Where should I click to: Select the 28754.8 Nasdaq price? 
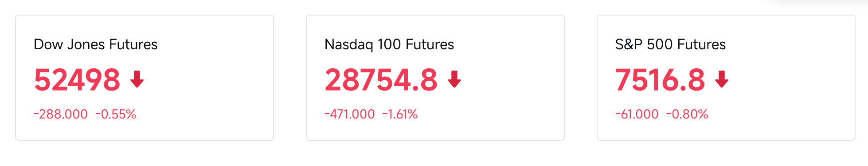click(381, 80)
